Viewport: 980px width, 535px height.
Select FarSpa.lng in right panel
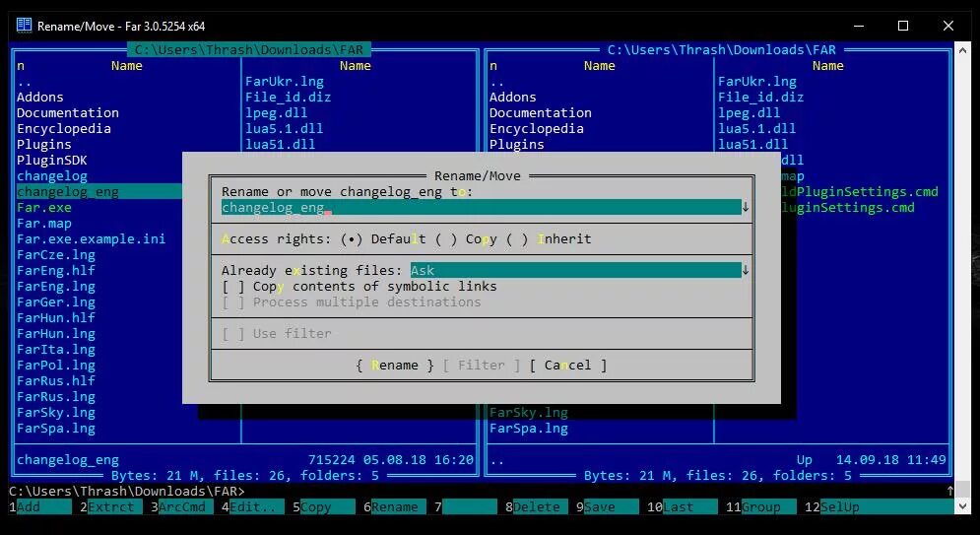[528, 429]
